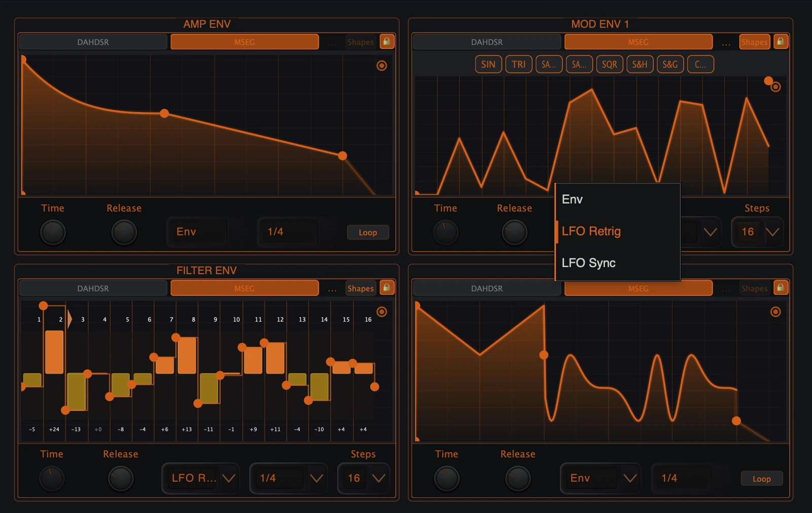Open the Steps 16 dropdown in FILTER ENV

click(363, 478)
